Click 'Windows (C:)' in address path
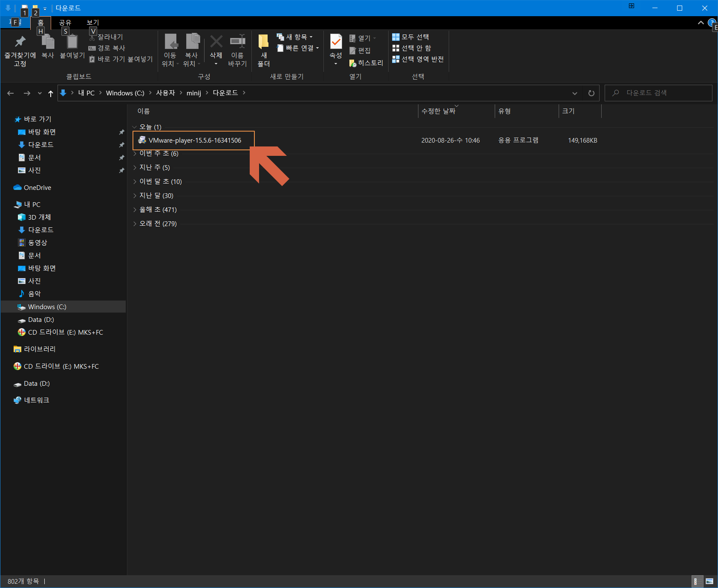The width and height of the screenshot is (718, 588). (125, 93)
